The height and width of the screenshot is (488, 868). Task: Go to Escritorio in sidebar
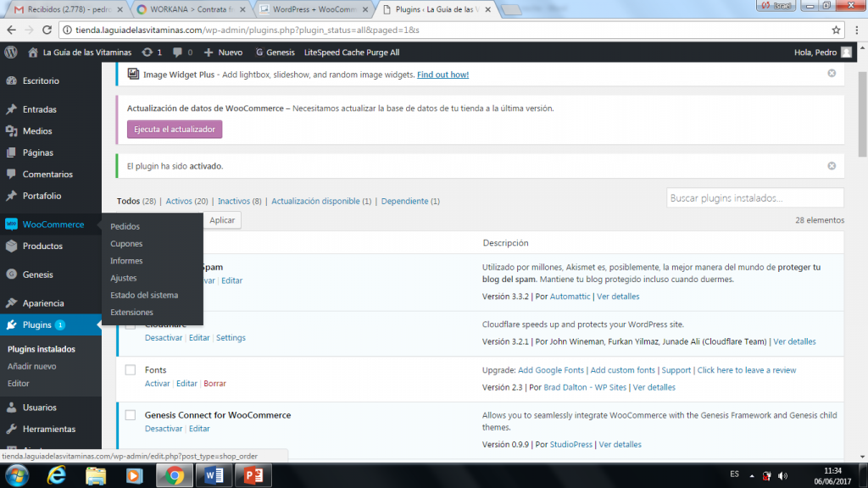pos(41,80)
